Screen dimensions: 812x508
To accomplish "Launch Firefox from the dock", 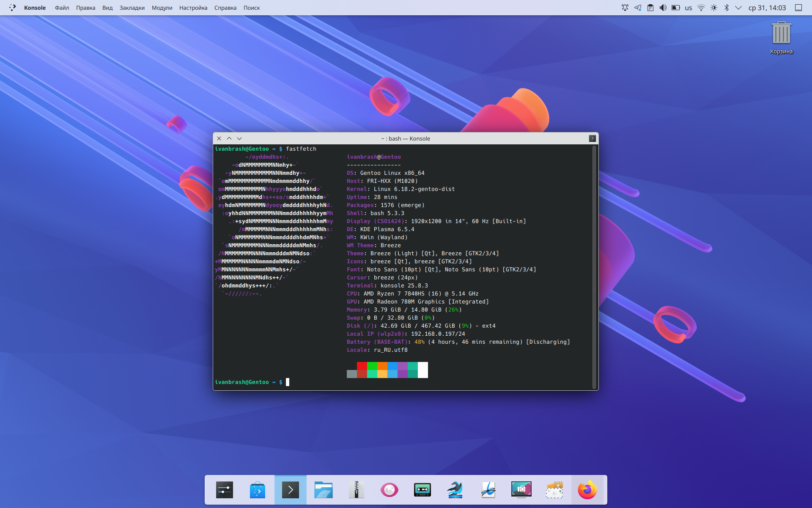I will click(x=587, y=490).
